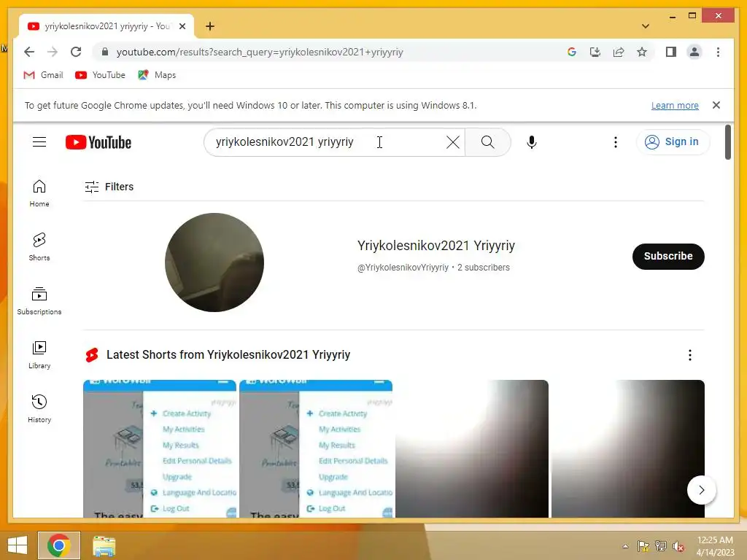Screen dimensions: 747x560
Task: Open the Filters options
Action: pos(109,187)
